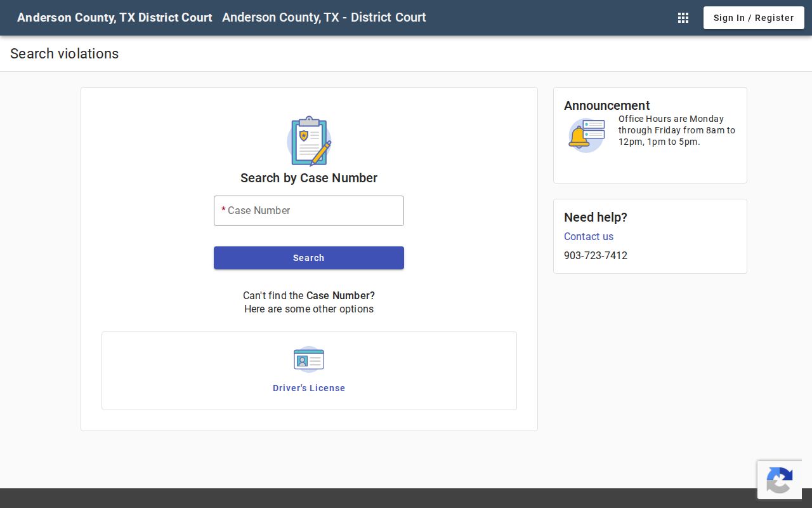Open the Driver's License search option
Screen dimensions: 812x508
[x=309, y=388]
